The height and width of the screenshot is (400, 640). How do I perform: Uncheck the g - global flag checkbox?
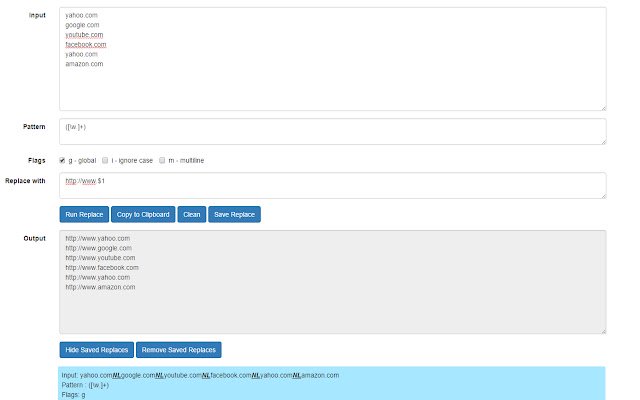(62, 160)
